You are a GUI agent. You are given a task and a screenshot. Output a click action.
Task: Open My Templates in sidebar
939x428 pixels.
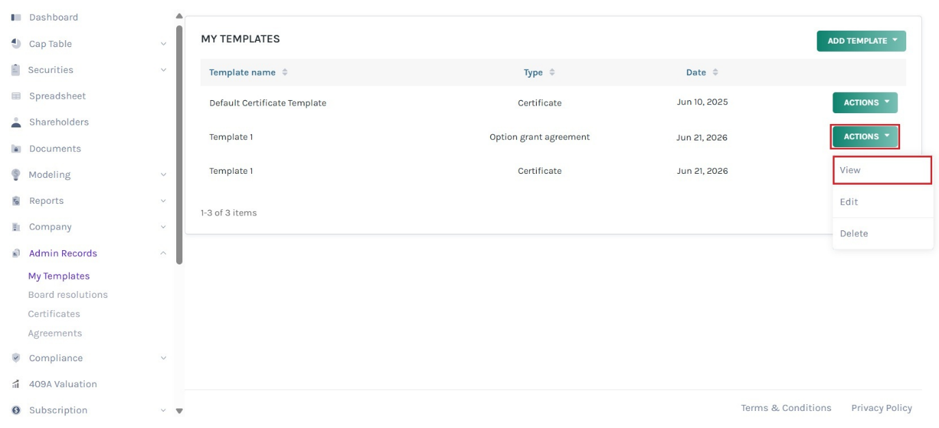tap(59, 276)
